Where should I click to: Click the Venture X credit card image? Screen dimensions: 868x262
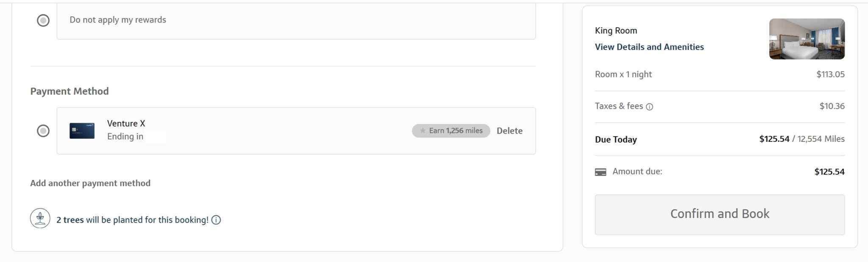(x=82, y=131)
